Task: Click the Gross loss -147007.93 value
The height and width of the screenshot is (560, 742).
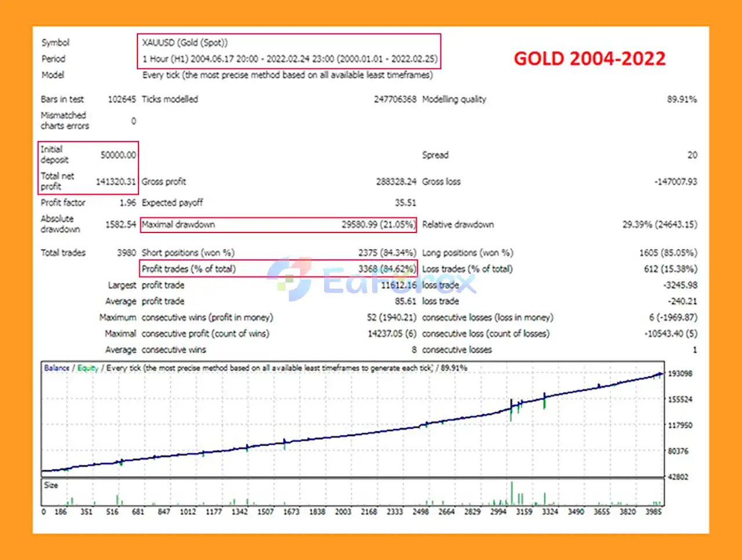Action: 675,181
